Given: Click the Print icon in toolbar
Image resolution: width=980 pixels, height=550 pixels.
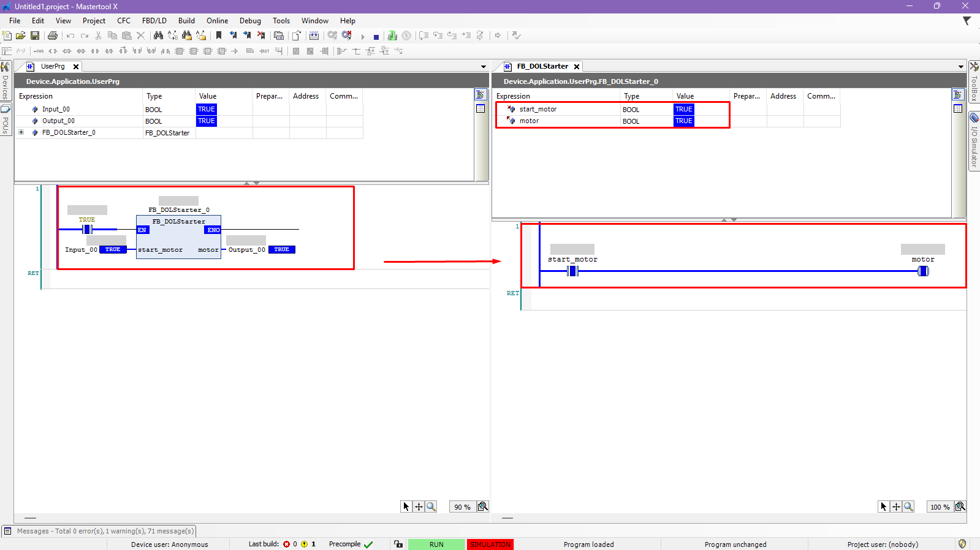Looking at the screenshot, I should click(53, 36).
